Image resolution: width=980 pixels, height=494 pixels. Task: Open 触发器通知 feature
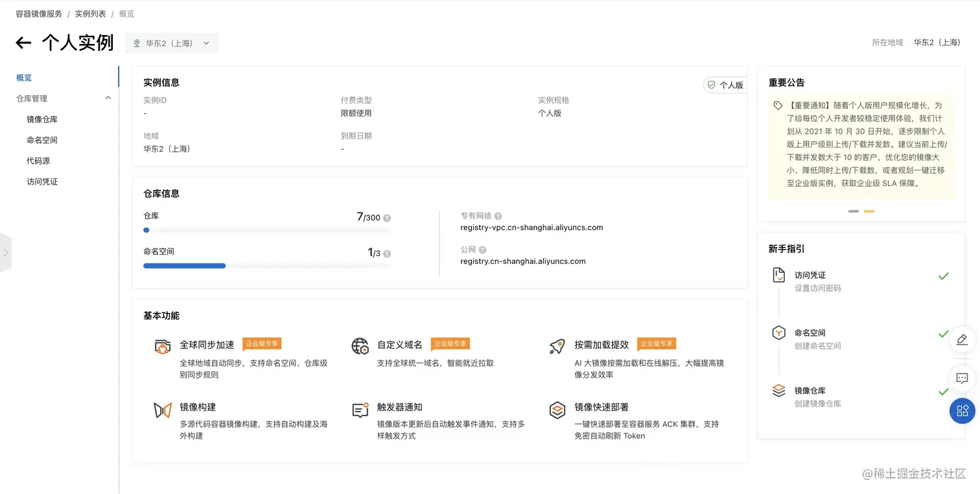pyautogui.click(x=400, y=407)
